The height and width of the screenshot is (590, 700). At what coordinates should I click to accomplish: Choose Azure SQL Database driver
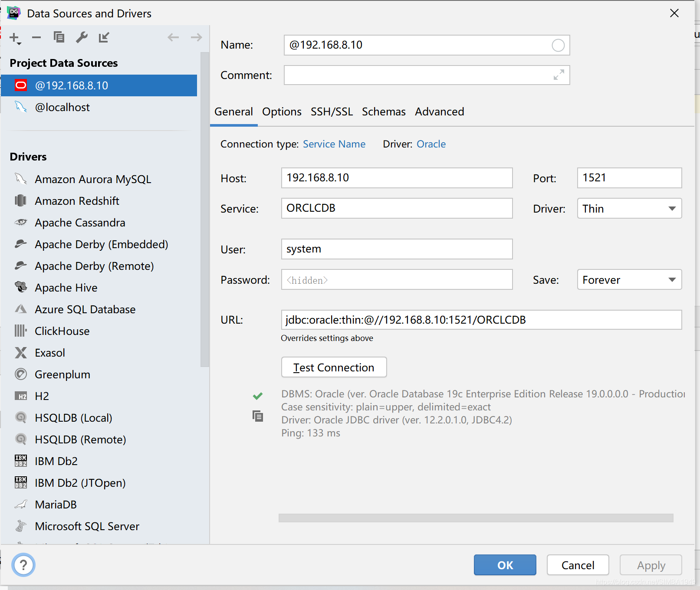pyautogui.click(x=99, y=309)
